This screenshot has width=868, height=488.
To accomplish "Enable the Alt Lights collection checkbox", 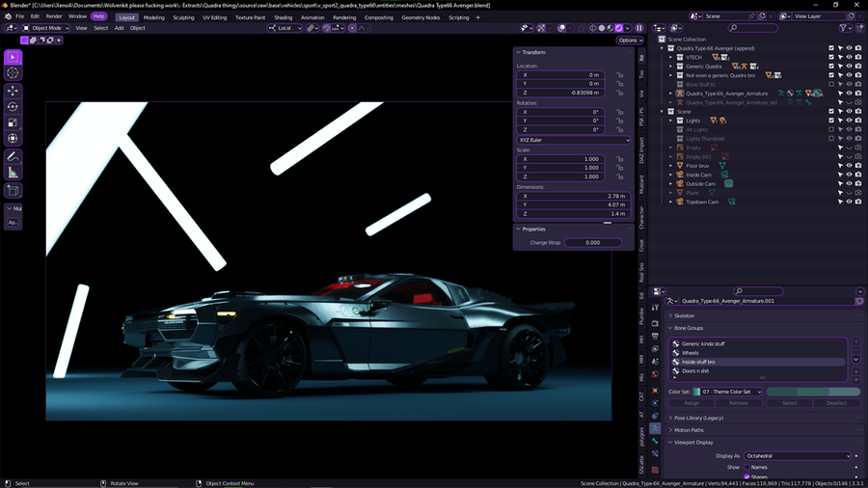I will pyautogui.click(x=831, y=130).
